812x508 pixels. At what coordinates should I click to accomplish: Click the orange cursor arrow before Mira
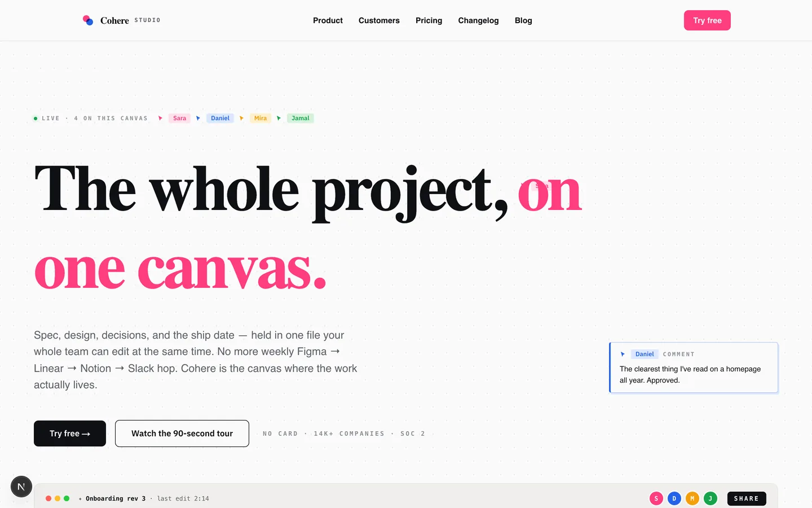[242, 118]
